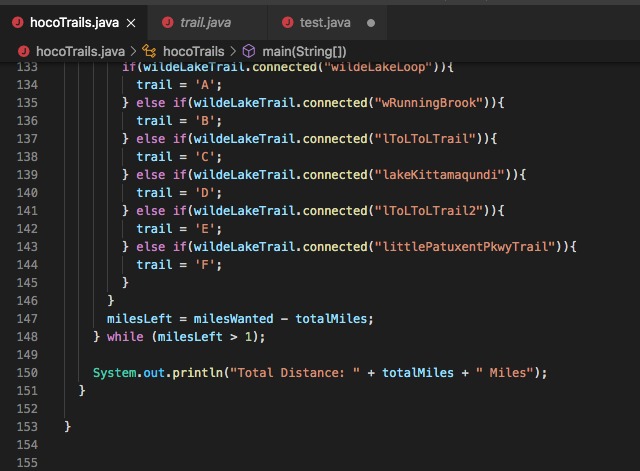Close the hocoTrails.java tab
Viewport: 640px width, 471px height.
click(131, 23)
